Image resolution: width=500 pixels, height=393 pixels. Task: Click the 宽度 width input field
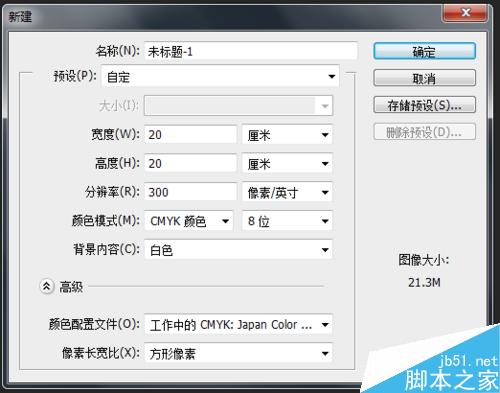190,135
